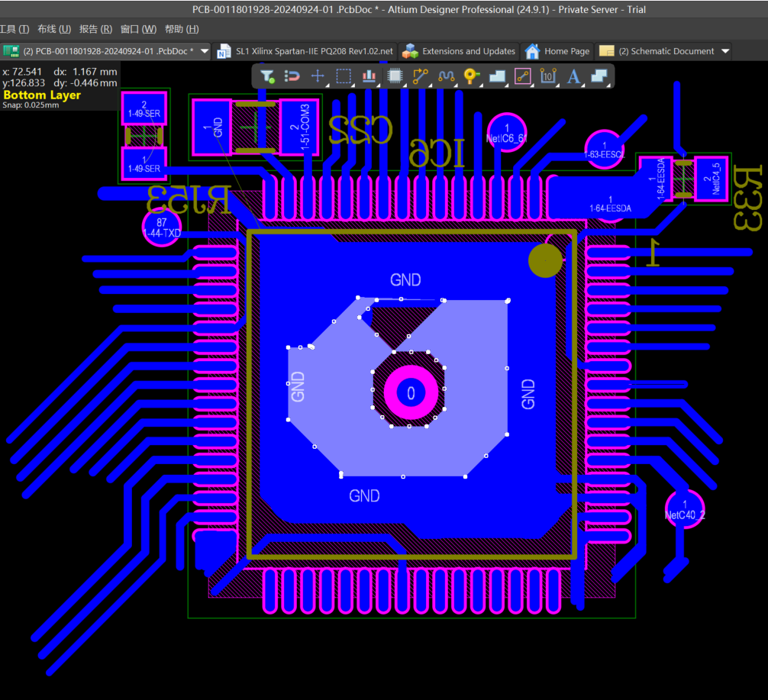
Task: Select the upper 1-49-SER pad numbered 2
Action: [x=144, y=108]
